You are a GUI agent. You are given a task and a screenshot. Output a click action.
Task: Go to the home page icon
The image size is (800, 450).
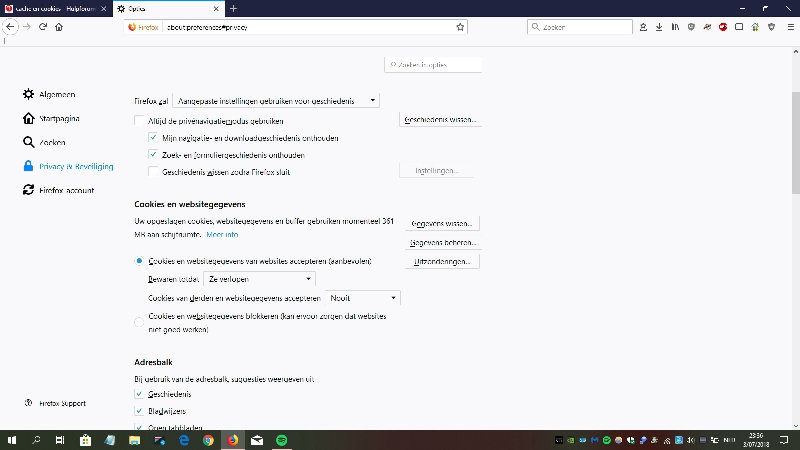click(x=59, y=27)
